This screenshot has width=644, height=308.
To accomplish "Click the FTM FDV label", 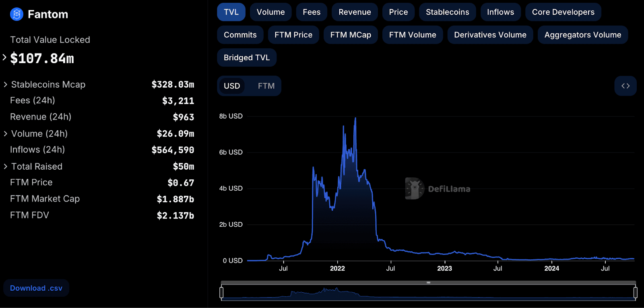I will (x=29, y=216).
